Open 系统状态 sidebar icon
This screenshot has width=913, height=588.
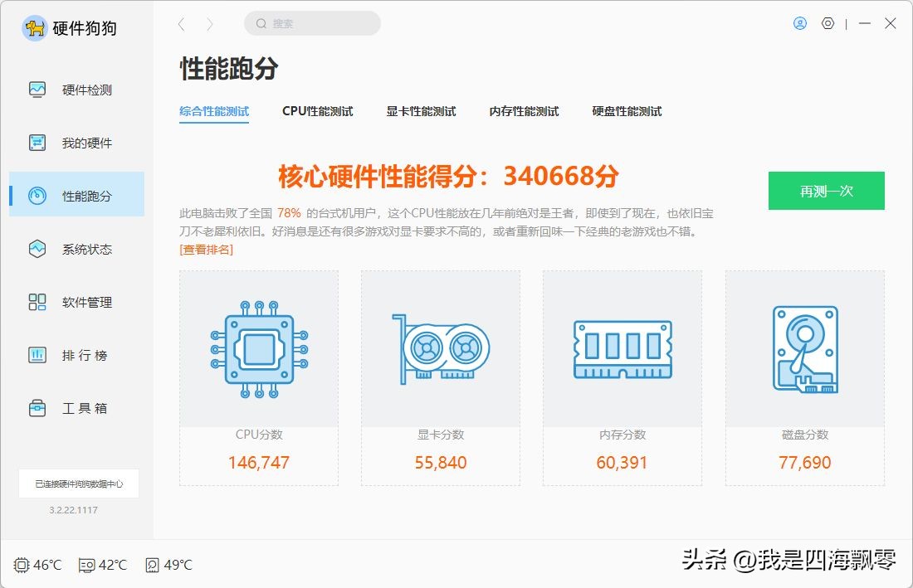pyautogui.click(x=37, y=249)
